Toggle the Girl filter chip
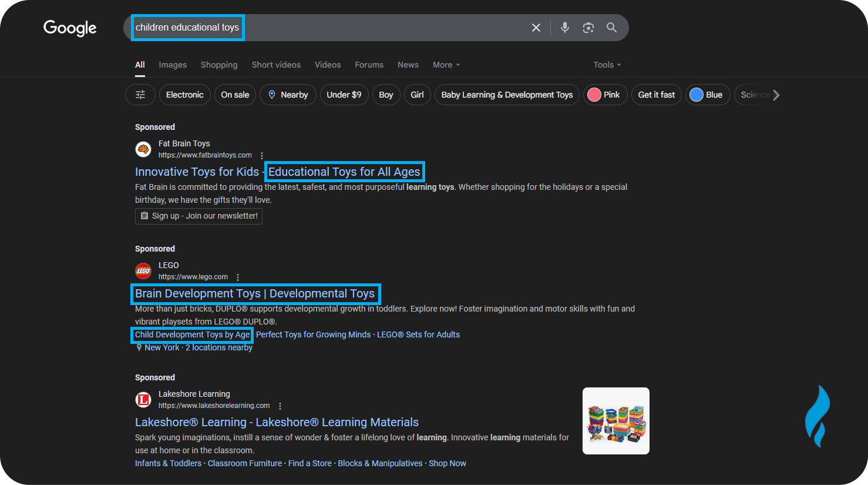 (x=418, y=95)
